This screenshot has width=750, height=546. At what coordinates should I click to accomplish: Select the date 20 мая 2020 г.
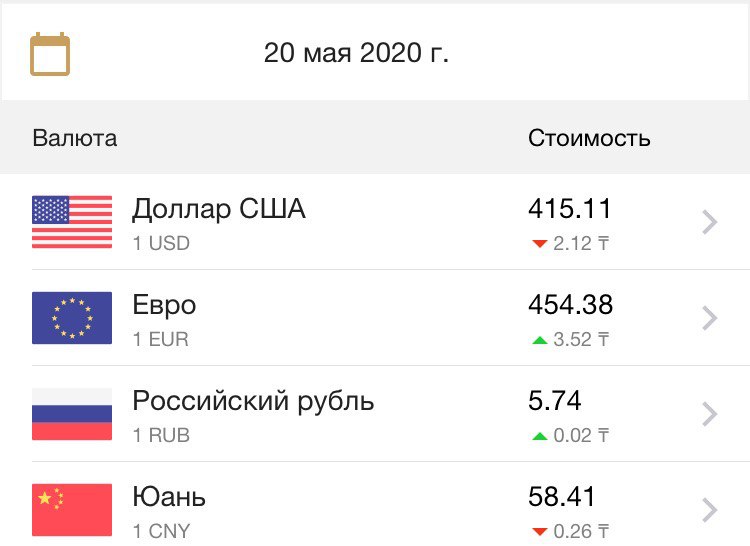click(356, 53)
